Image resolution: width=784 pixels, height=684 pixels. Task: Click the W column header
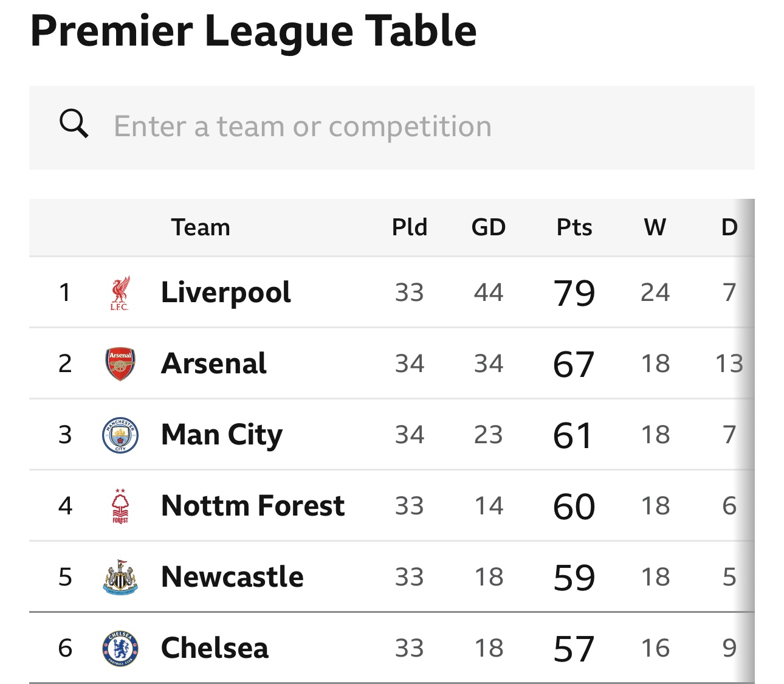pos(655,227)
